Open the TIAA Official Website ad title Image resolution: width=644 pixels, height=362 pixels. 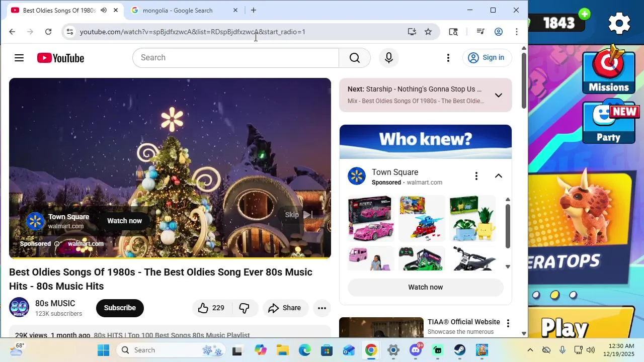coord(464,322)
